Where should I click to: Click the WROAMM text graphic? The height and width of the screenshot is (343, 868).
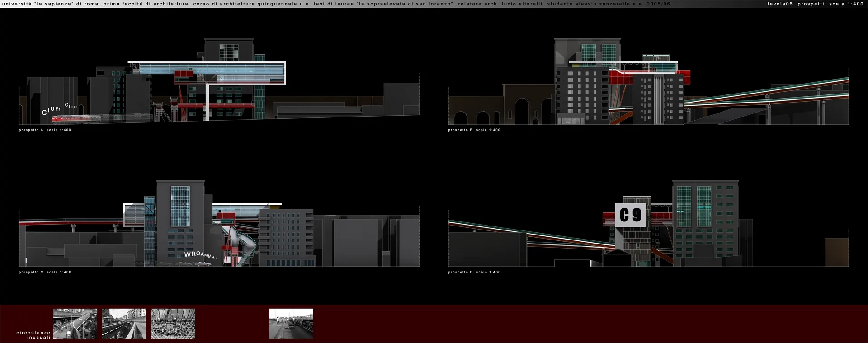click(x=200, y=255)
